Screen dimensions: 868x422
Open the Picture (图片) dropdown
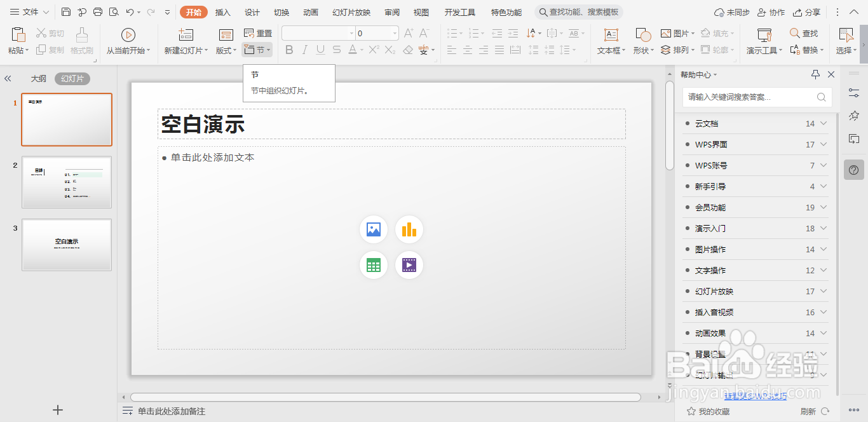pyautogui.click(x=677, y=33)
